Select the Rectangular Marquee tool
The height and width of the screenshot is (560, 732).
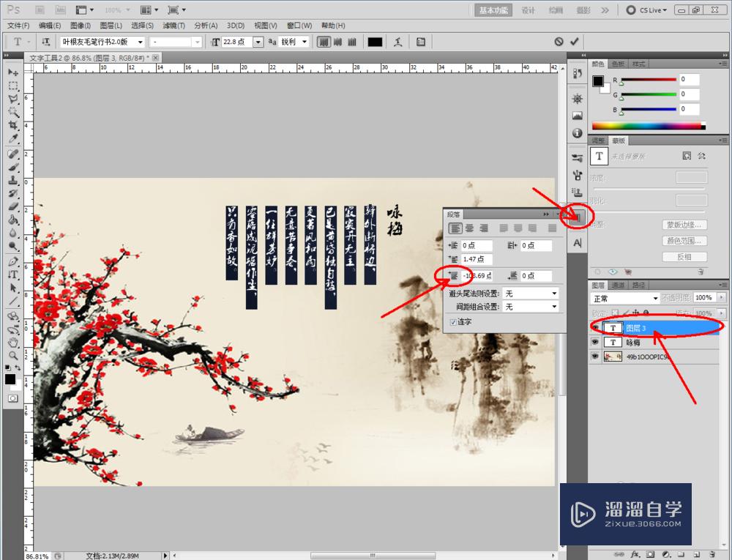coord(13,86)
